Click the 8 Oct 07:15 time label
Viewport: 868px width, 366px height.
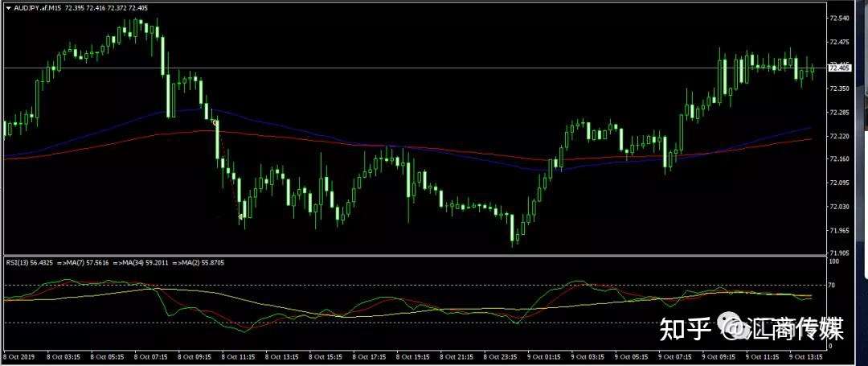[x=150, y=357]
